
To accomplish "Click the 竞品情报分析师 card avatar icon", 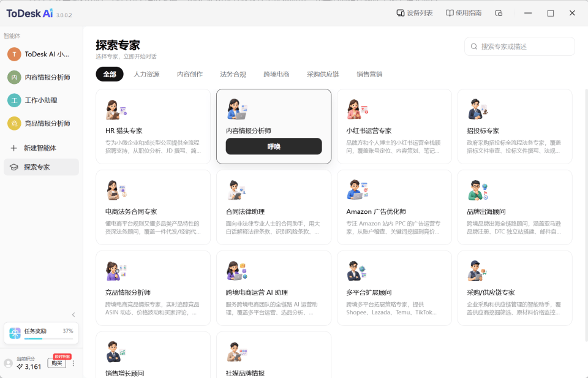I will coord(116,271).
